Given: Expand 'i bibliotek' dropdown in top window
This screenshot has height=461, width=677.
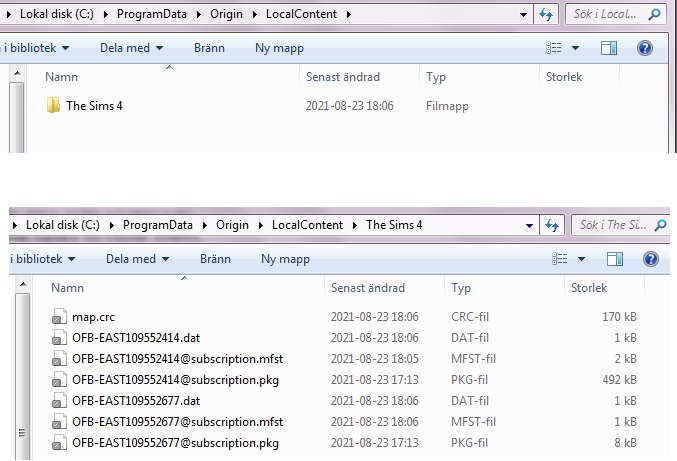Looking at the screenshot, I should [x=37, y=48].
